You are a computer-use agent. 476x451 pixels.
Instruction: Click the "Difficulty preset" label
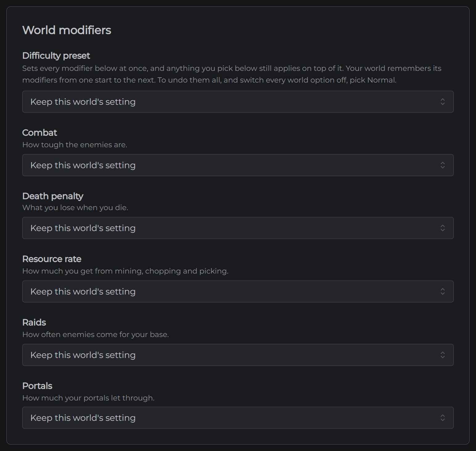[56, 56]
